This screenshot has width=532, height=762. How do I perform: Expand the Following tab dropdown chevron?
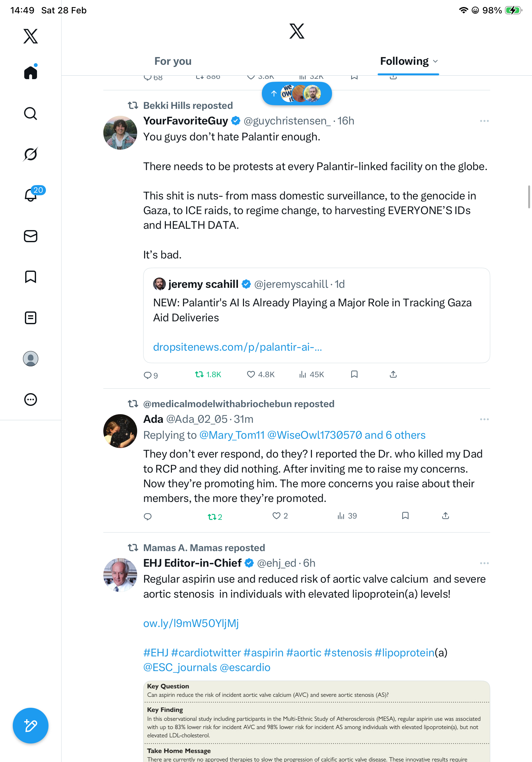point(435,61)
